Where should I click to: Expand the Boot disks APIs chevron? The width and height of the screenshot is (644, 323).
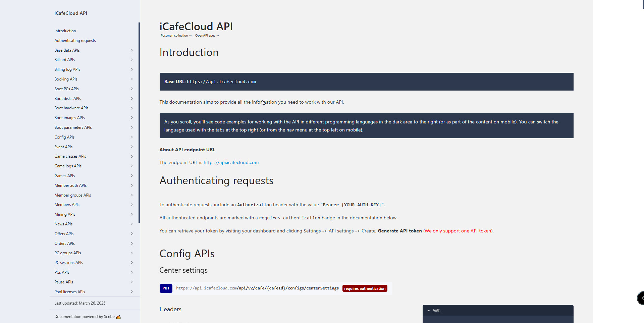132,99
